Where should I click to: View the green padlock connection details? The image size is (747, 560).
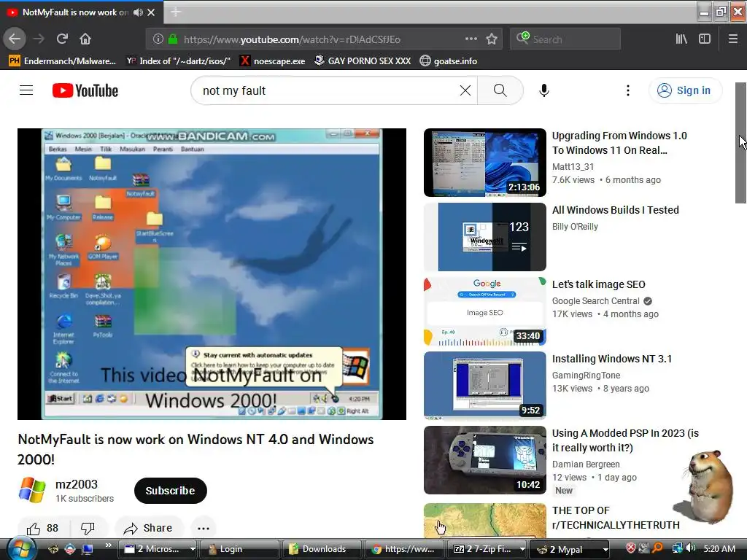(173, 39)
